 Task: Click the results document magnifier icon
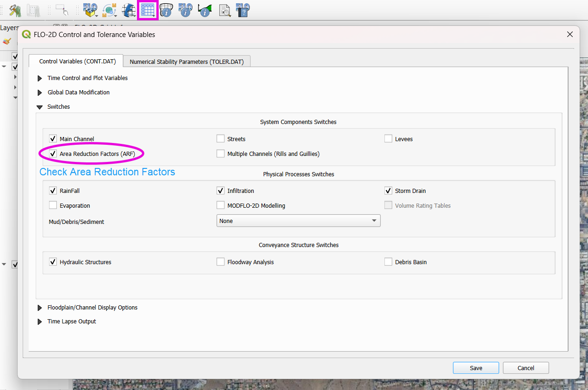[x=224, y=10]
